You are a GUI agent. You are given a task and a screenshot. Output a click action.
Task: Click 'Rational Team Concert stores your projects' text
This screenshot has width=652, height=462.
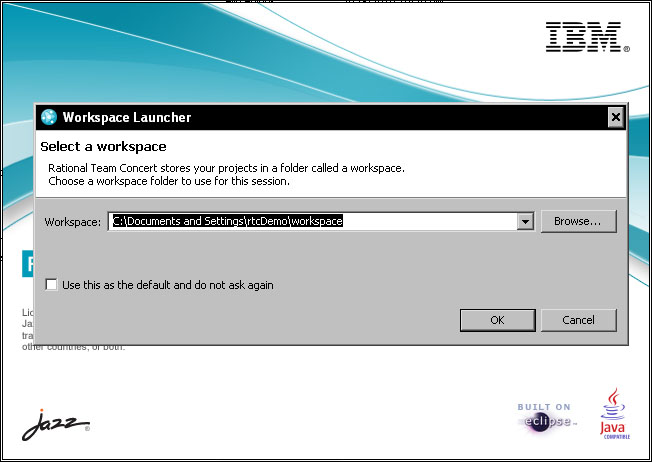pyautogui.click(x=226, y=168)
